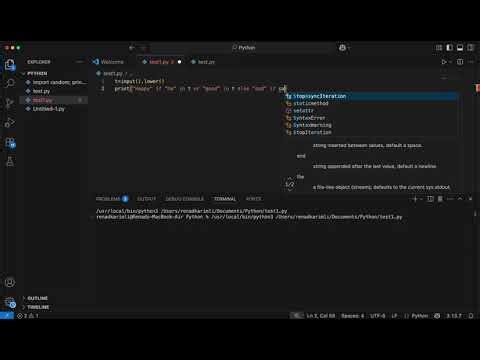The width and height of the screenshot is (480, 360).
Task: Create a new terminal with plus icon
Action: click(415, 199)
